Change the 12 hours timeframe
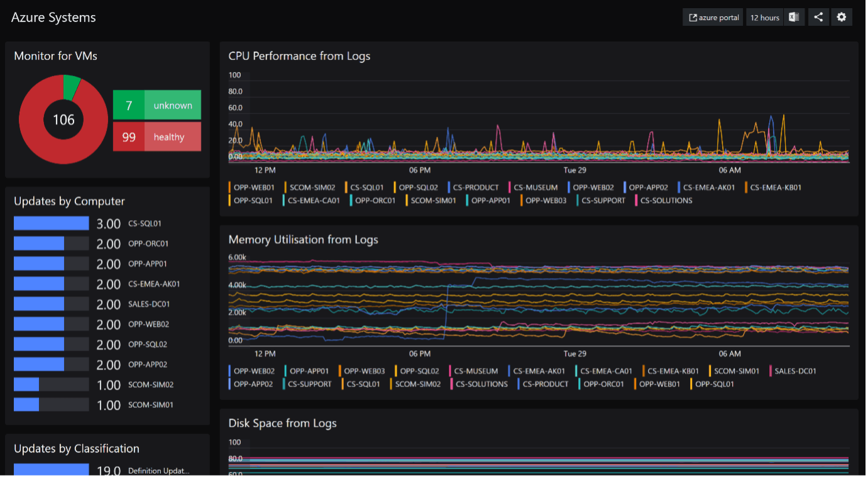This screenshot has height=478, width=868. tap(764, 18)
